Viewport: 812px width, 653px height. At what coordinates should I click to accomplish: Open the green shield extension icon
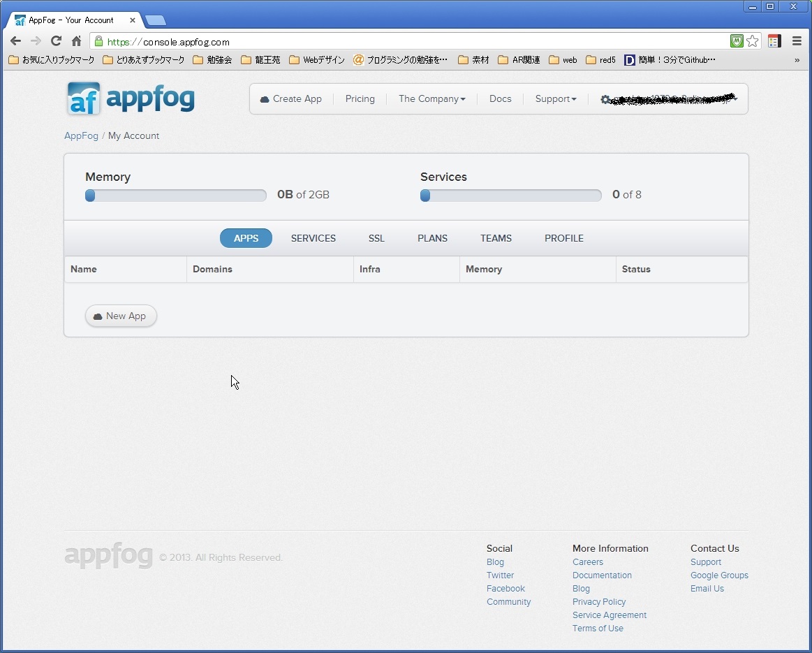click(x=737, y=41)
